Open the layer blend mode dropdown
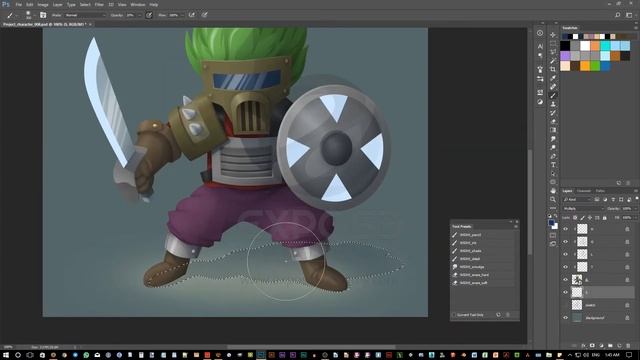 (583, 209)
